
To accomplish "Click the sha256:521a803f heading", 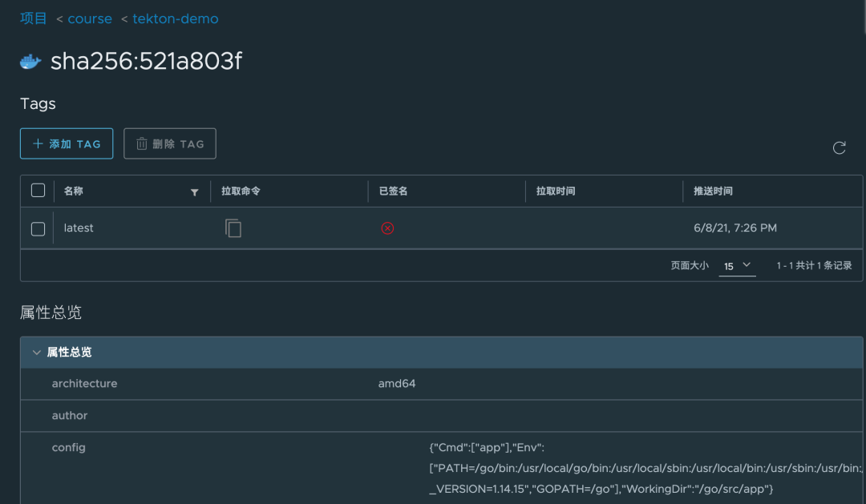I will (x=147, y=61).
